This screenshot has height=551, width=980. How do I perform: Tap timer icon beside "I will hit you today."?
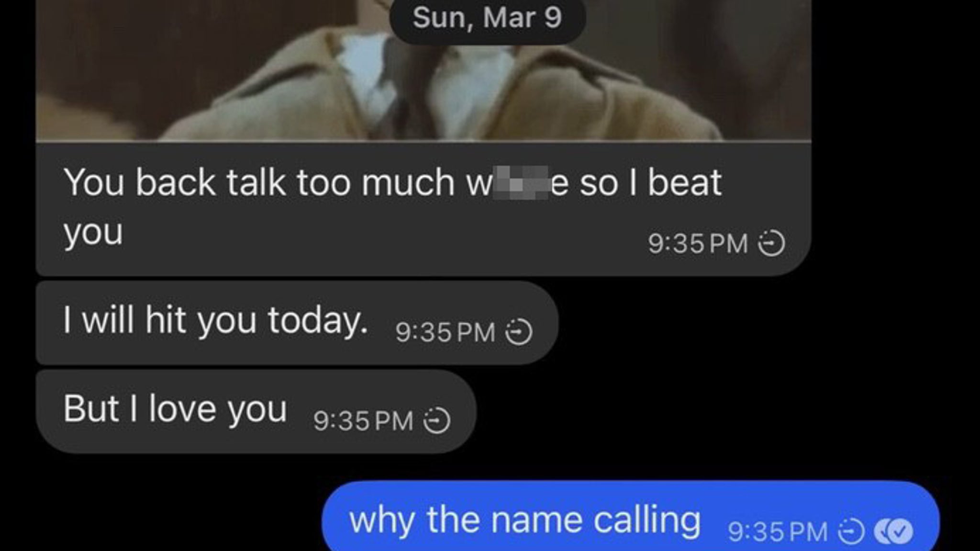coord(519,332)
